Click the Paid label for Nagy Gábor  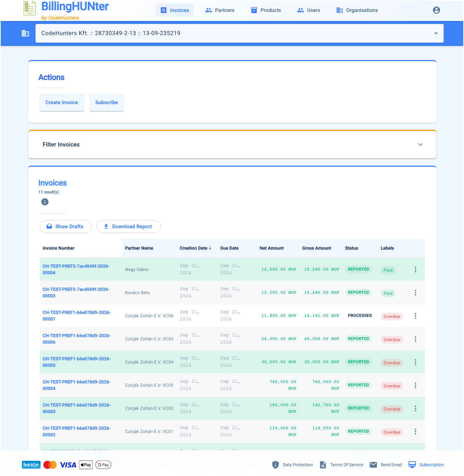tap(388, 270)
